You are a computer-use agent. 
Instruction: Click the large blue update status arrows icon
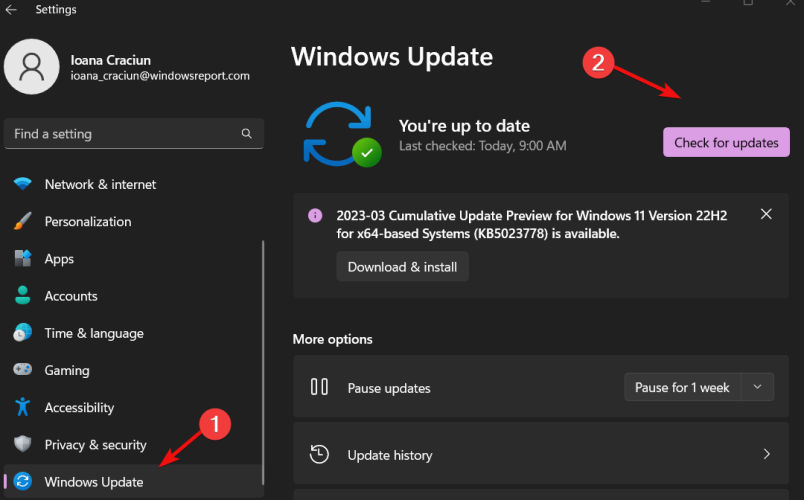click(342, 134)
